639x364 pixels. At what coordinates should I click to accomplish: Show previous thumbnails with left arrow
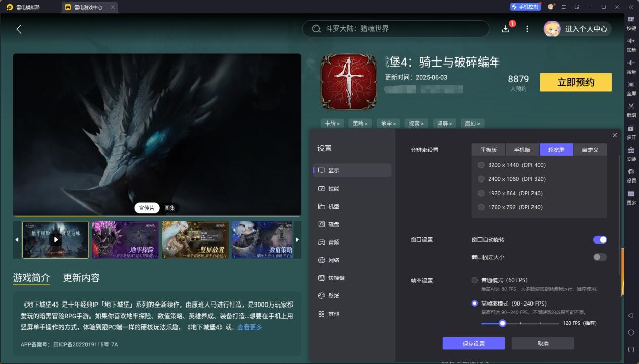coord(17,240)
